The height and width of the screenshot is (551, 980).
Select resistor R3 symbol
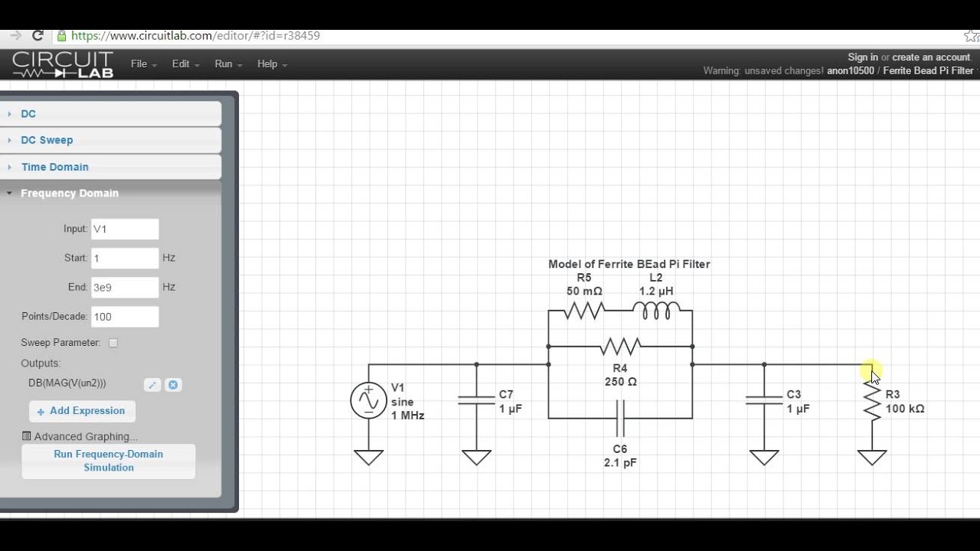(872, 400)
